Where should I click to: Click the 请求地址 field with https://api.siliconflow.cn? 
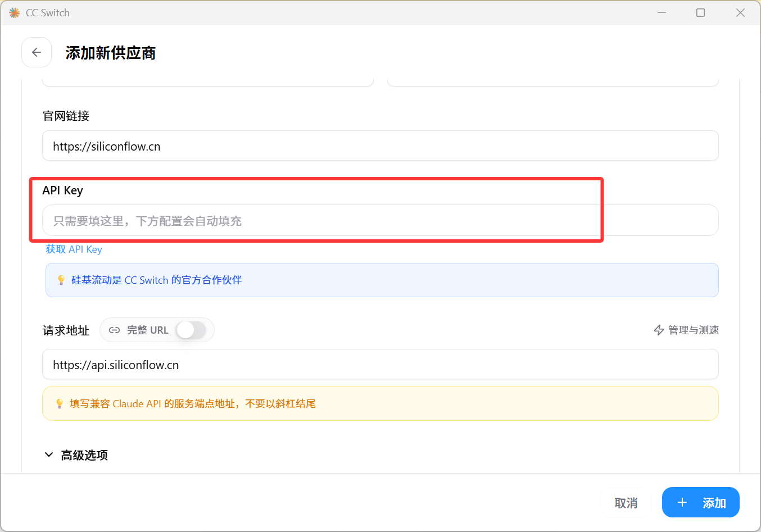coord(380,364)
